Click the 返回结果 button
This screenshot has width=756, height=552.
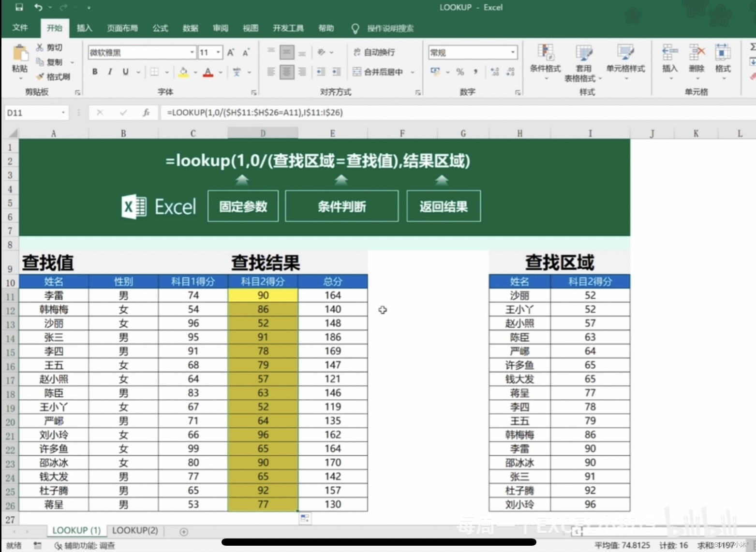[444, 206]
